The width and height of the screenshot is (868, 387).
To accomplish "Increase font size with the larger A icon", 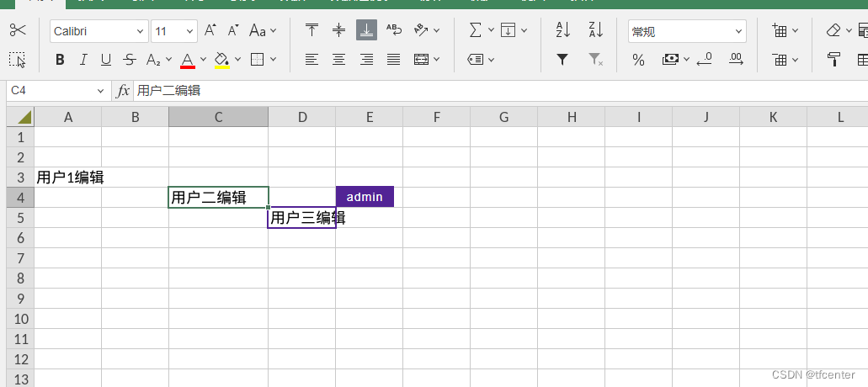I will click(210, 30).
